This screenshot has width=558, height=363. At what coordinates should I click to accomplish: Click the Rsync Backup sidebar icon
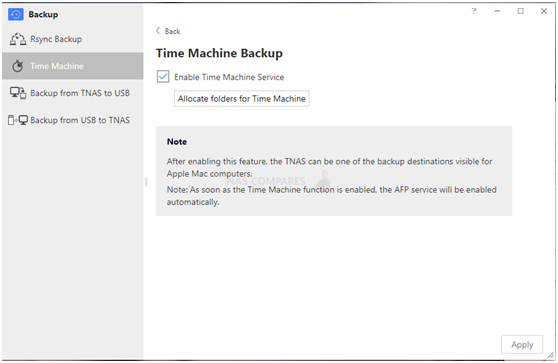(17, 39)
